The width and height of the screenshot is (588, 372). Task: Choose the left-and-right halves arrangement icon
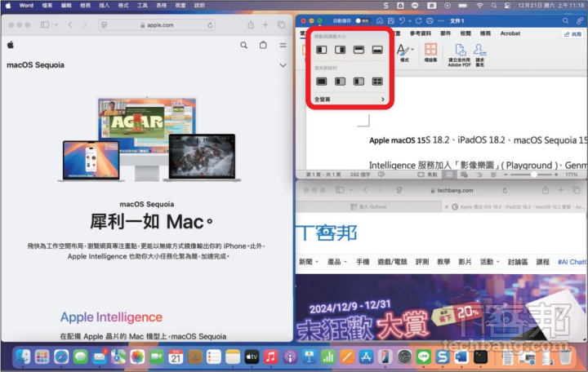340,82
